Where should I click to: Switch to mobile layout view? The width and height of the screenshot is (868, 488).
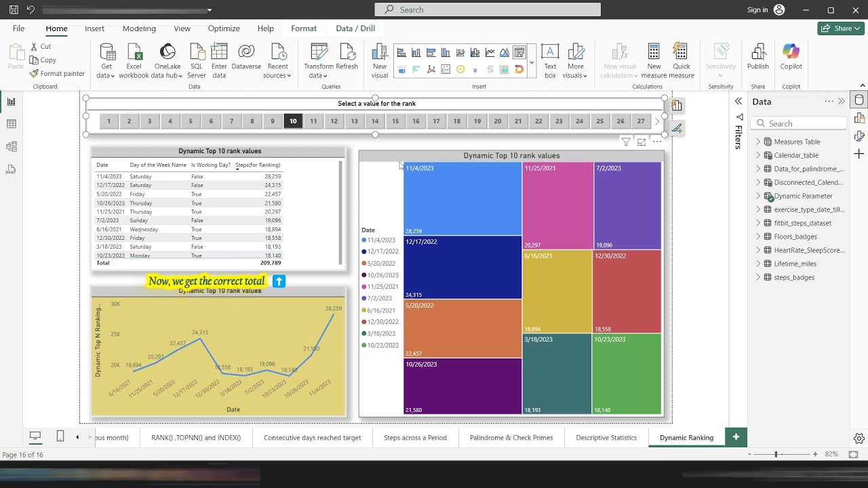(x=60, y=436)
